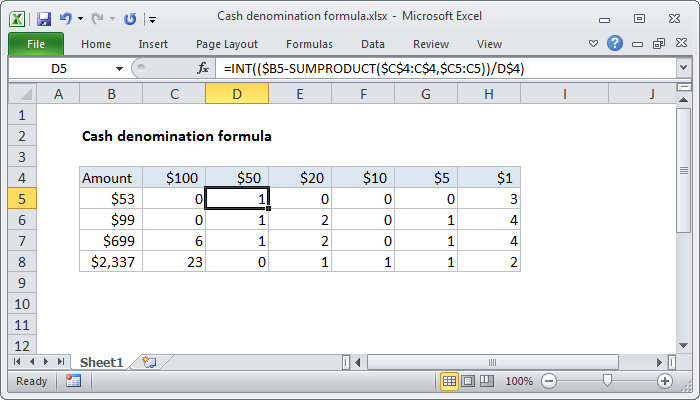The image size is (700, 400).
Task: Click the macro recording icon in status bar
Action: (x=73, y=381)
